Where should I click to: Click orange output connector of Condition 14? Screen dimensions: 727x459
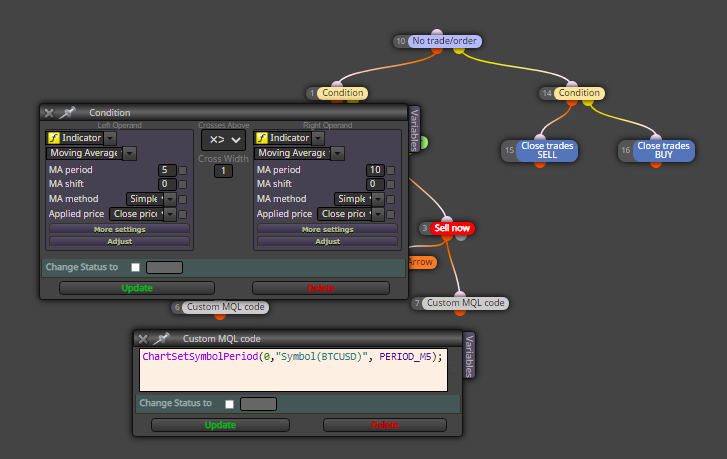pyautogui.click(x=572, y=102)
